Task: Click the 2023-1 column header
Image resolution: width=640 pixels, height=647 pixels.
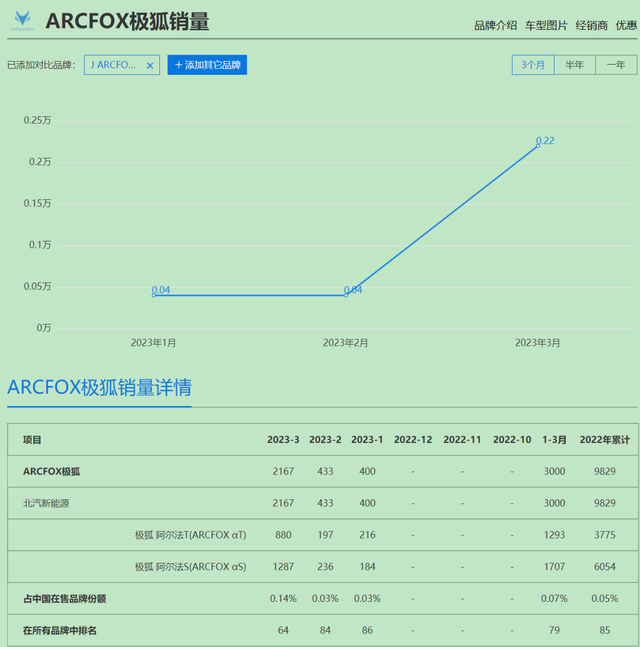Action: 367,439
